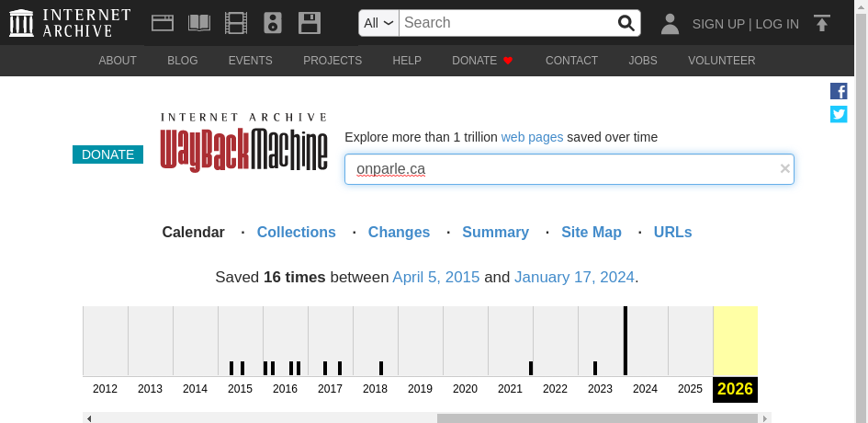This screenshot has width=868, height=423.
Task: Open the HELP menu item
Action: point(407,61)
